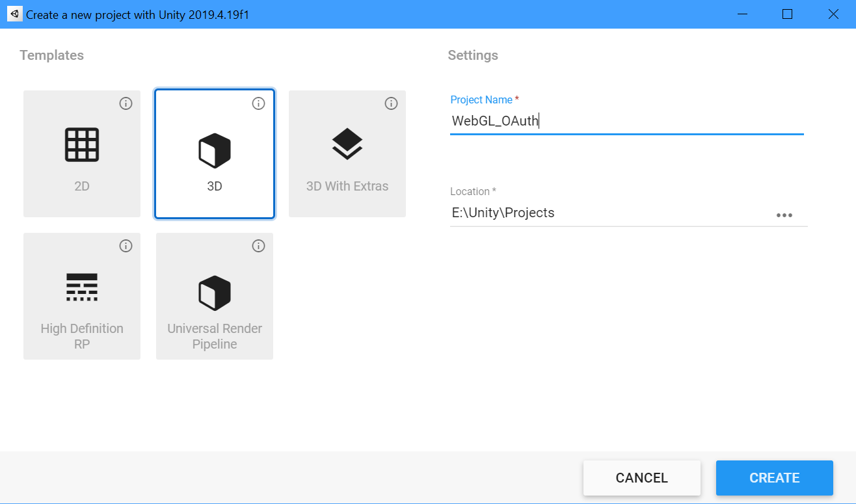This screenshot has width=856, height=504.
Task: Click the Project Name text field
Action: pos(626,121)
